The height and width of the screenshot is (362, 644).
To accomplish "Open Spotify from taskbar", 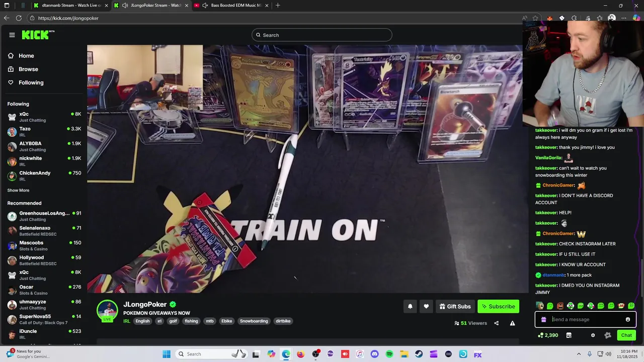I will coord(389,354).
